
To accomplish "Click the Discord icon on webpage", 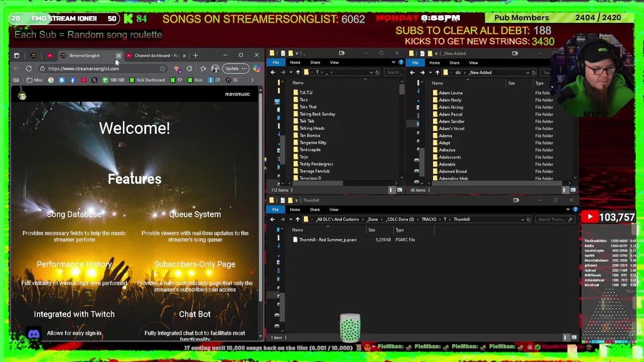I will point(34,334).
